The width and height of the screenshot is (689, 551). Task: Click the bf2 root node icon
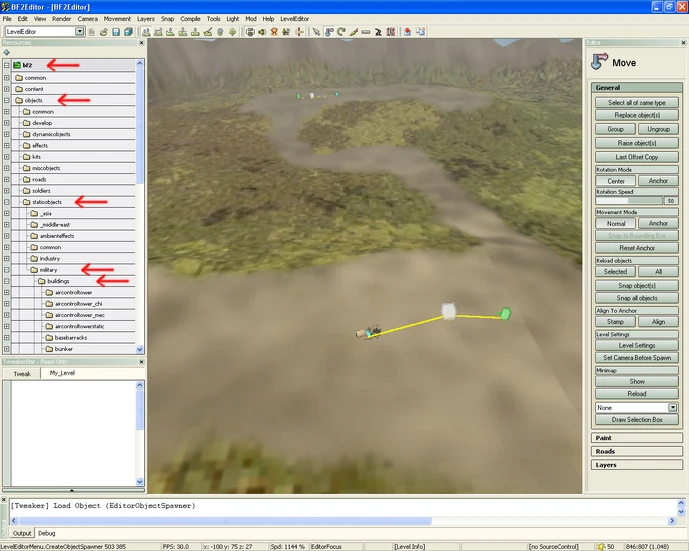pos(17,65)
